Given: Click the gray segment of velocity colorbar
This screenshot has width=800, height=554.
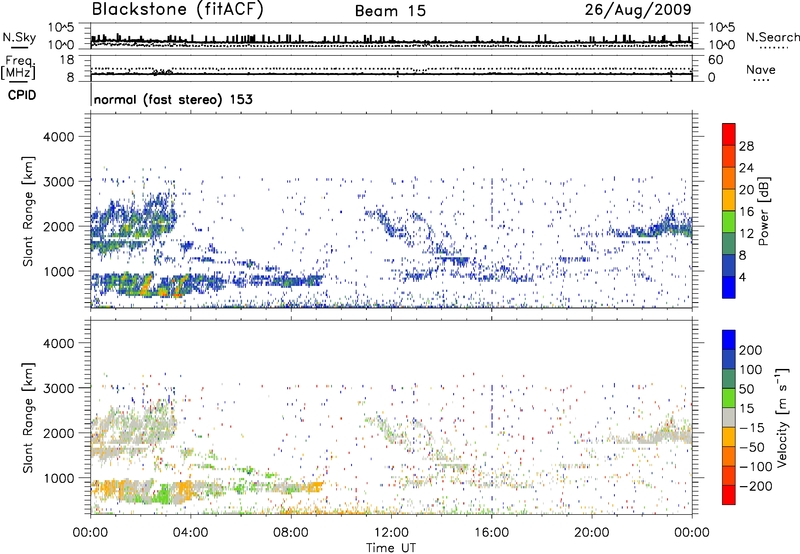Looking at the screenshot, I should click(x=729, y=417).
